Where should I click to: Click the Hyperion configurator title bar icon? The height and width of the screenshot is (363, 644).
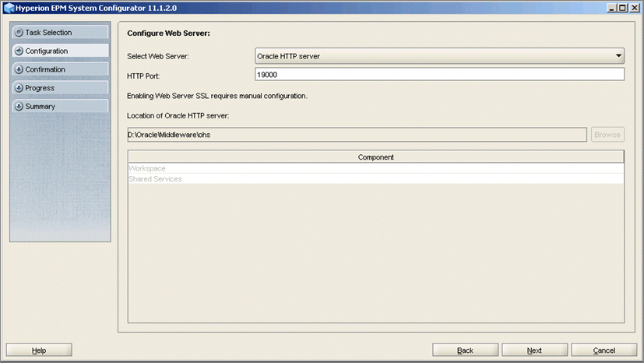coord(9,8)
